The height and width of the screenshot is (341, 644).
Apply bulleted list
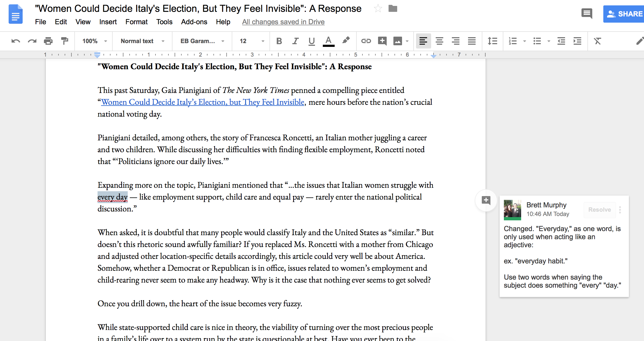[x=537, y=41]
